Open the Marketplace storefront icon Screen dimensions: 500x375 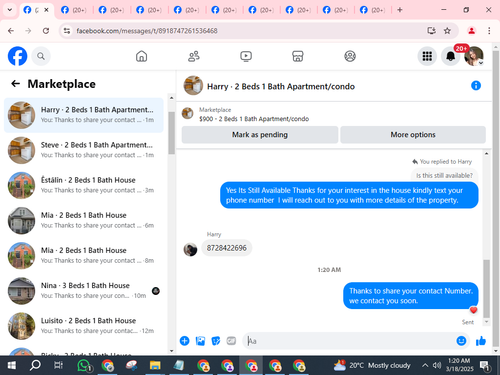[x=298, y=56]
